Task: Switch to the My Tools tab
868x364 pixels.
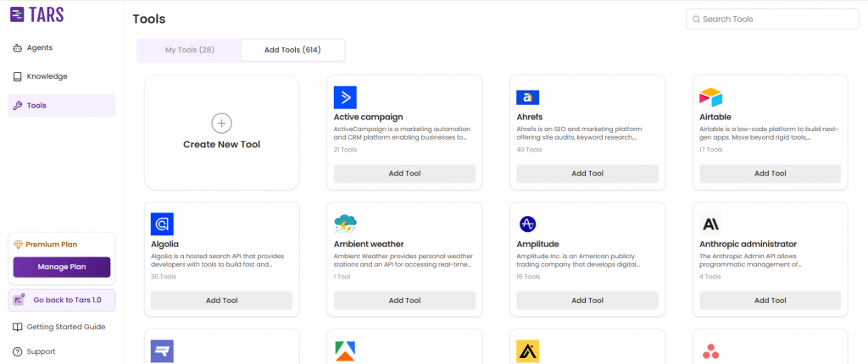Action: (x=189, y=50)
